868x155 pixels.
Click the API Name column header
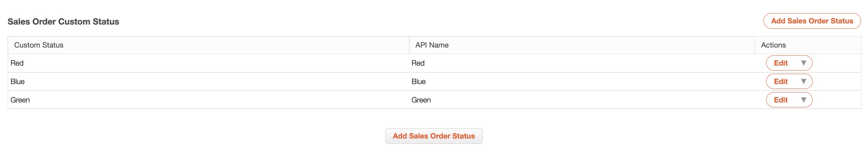click(432, 45)
